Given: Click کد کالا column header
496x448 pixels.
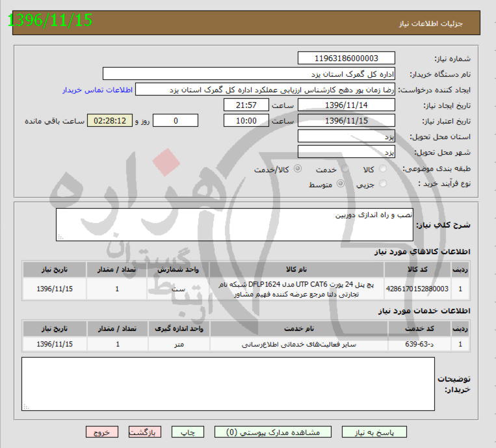Looking at the screenshot, I should click(x=417, y=270).
